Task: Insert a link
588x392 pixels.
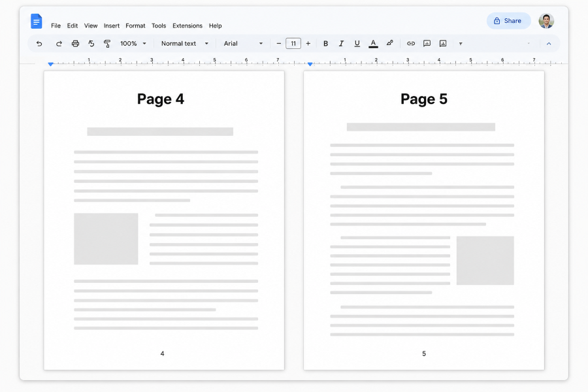Action: pyautogui.click(x=411, y=44)
